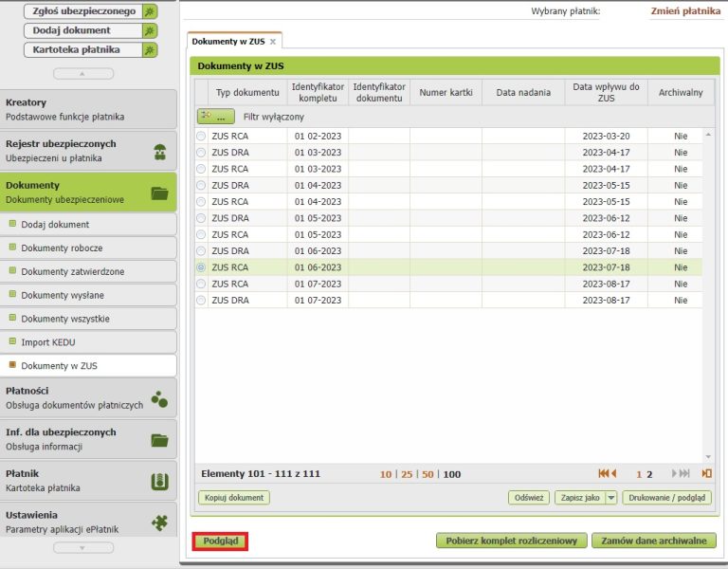Click Pobierz komplet rozliczeniowy button
This screenshot has height=569, width=728.
(510, 541)
